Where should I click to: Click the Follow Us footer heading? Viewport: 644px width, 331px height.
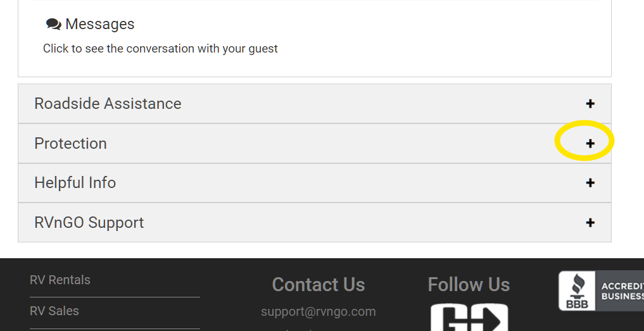point(469,285)
